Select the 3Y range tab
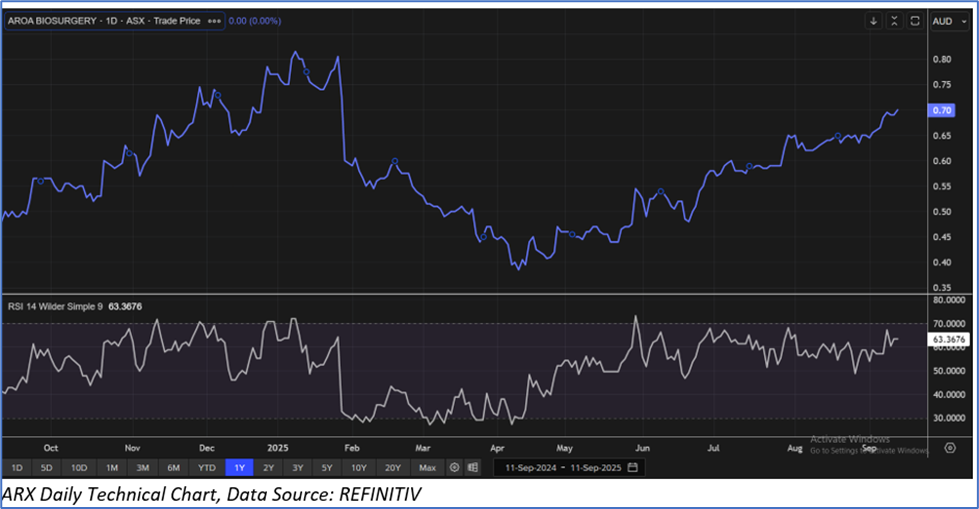 click(x=298, y=468)
